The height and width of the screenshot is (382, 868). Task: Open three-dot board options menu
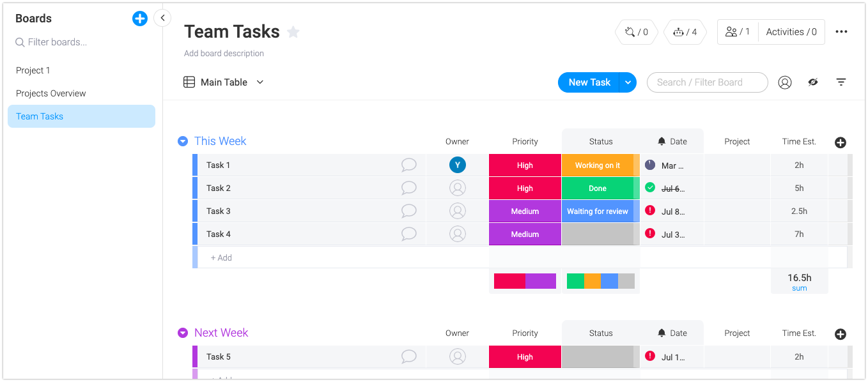click(841, 32)
